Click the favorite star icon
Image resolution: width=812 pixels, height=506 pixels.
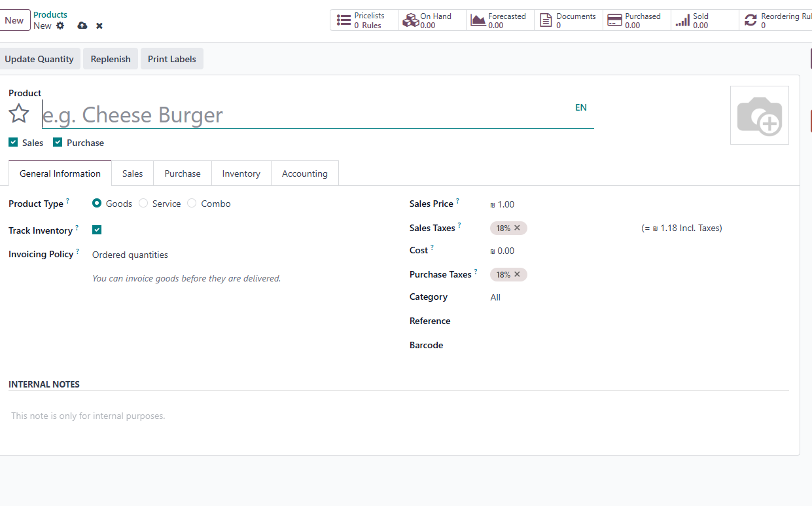point(19,114)
